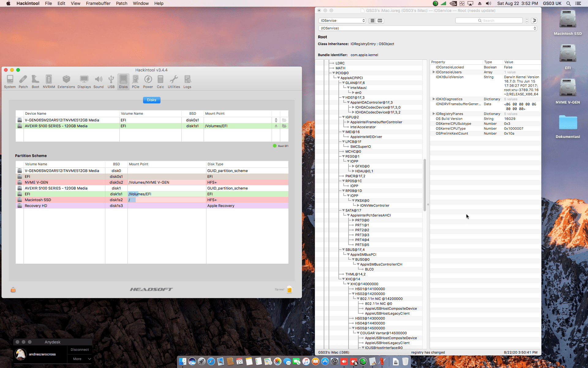Click the IORegistryExplorer search field
588x368 pixels.
[x=489, y=21]
